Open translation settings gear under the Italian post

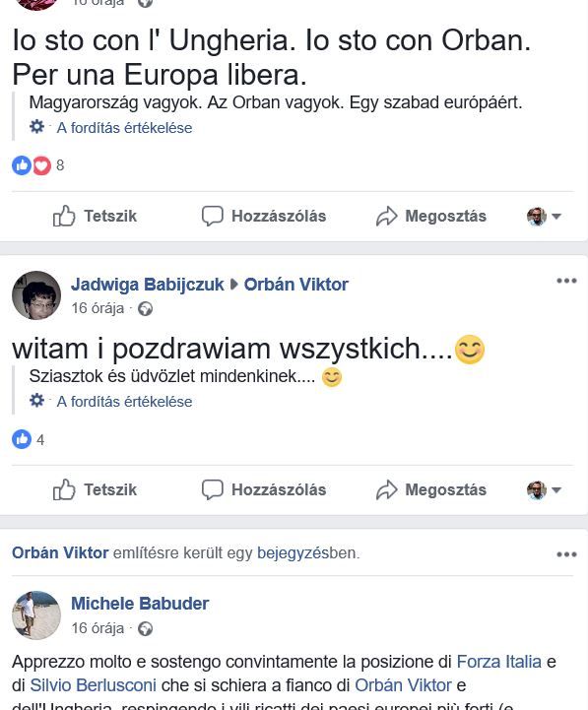pos(36,127)
